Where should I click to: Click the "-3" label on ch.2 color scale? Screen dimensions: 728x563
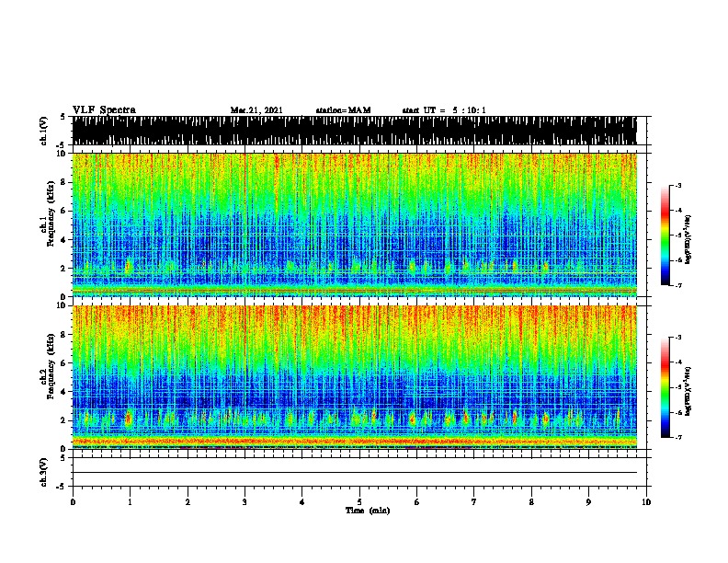tap(677, 338)
